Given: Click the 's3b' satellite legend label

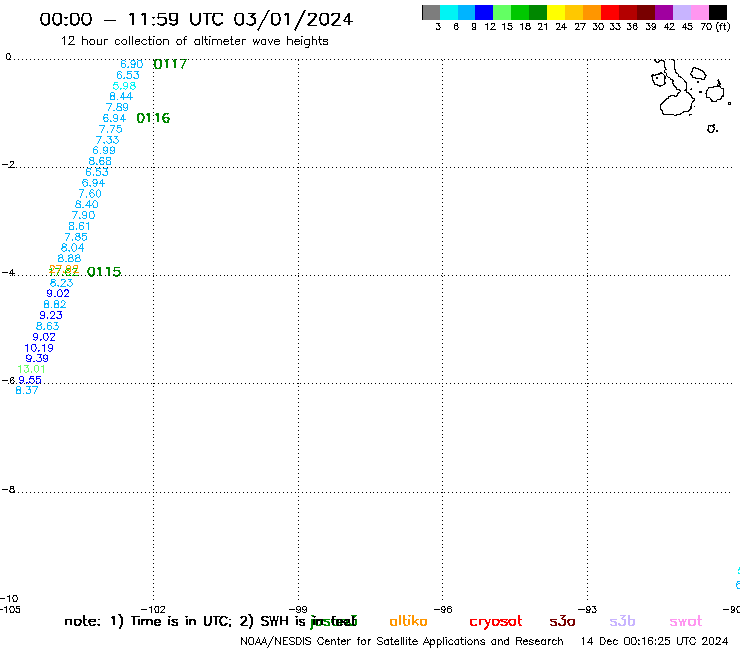Looking at the screenshot, I should tap(622, 621).
